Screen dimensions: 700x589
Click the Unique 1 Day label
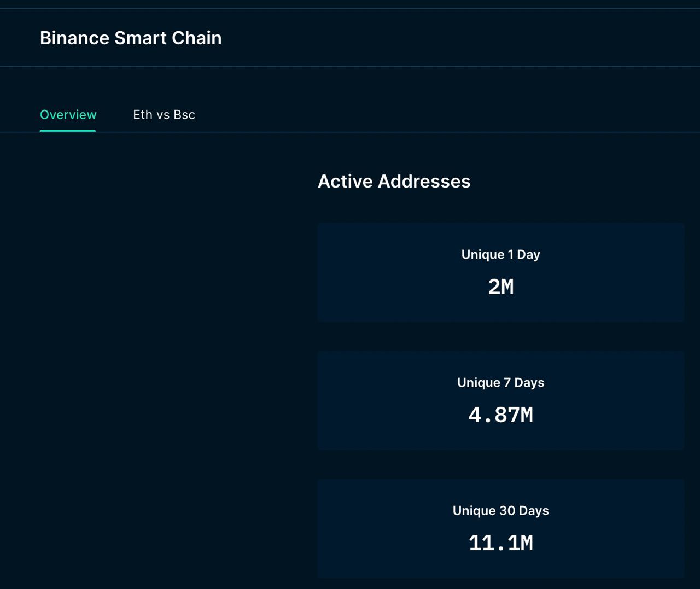(x=501, y=254)
